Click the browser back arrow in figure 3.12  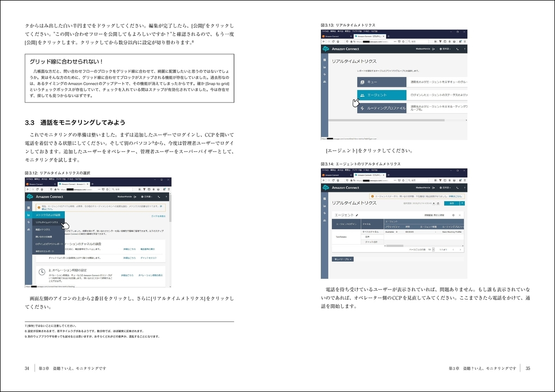pos(28,189)
